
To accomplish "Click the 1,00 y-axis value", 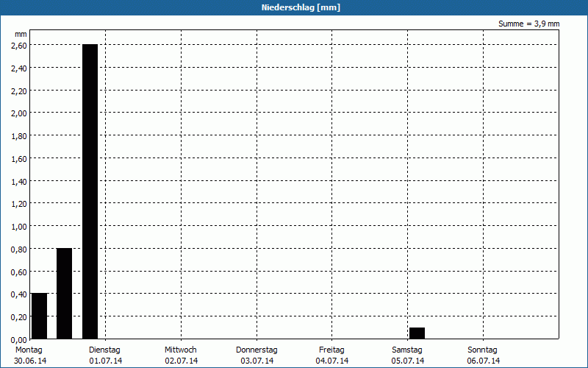I will coord(19,227).
